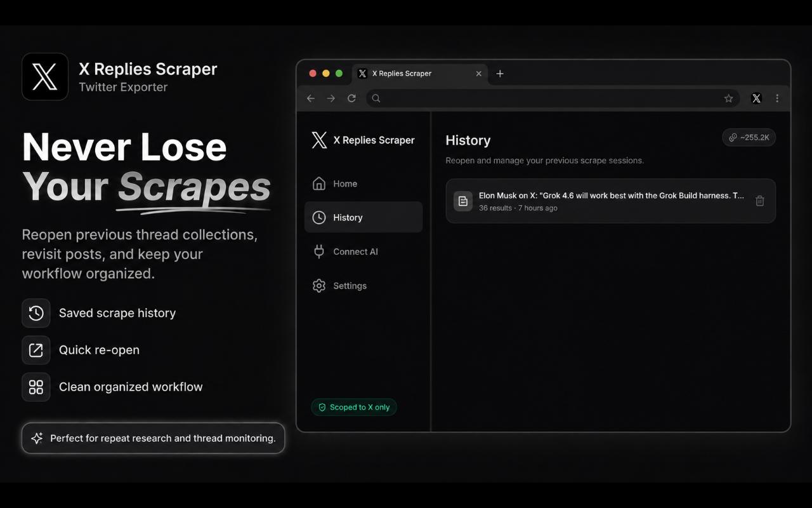This screenshot has height=508, width=812.
Task: Open Connect AI section
Action: coord(363,251)
